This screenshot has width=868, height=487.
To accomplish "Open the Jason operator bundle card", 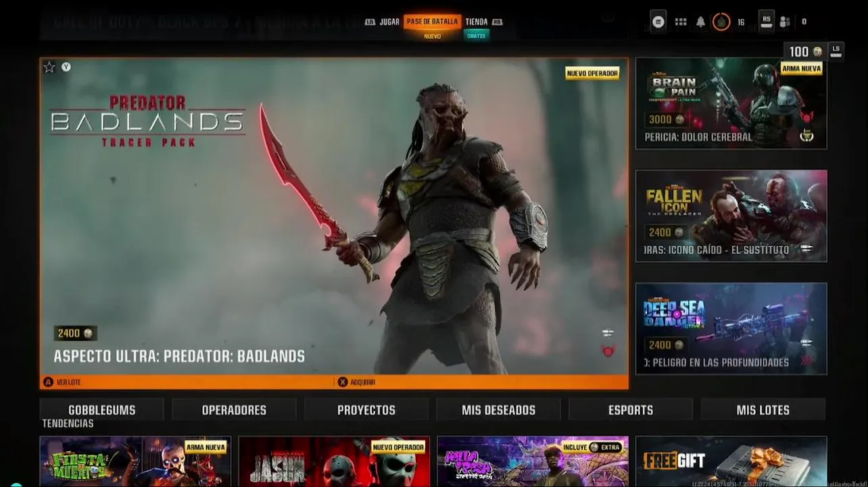I will pyautogui.click(x=334, y=461).
